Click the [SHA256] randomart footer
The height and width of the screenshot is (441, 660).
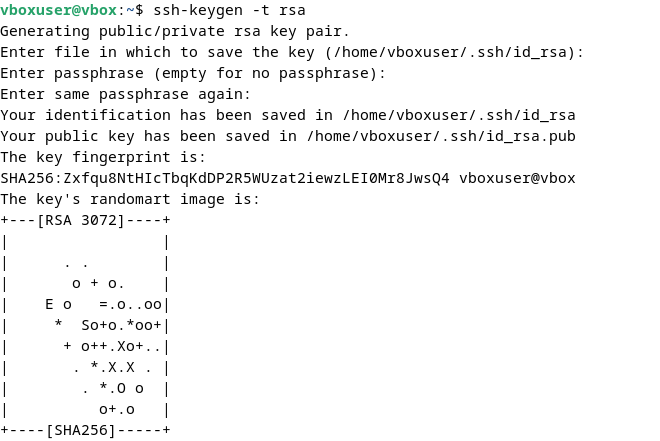click(81, 430)
